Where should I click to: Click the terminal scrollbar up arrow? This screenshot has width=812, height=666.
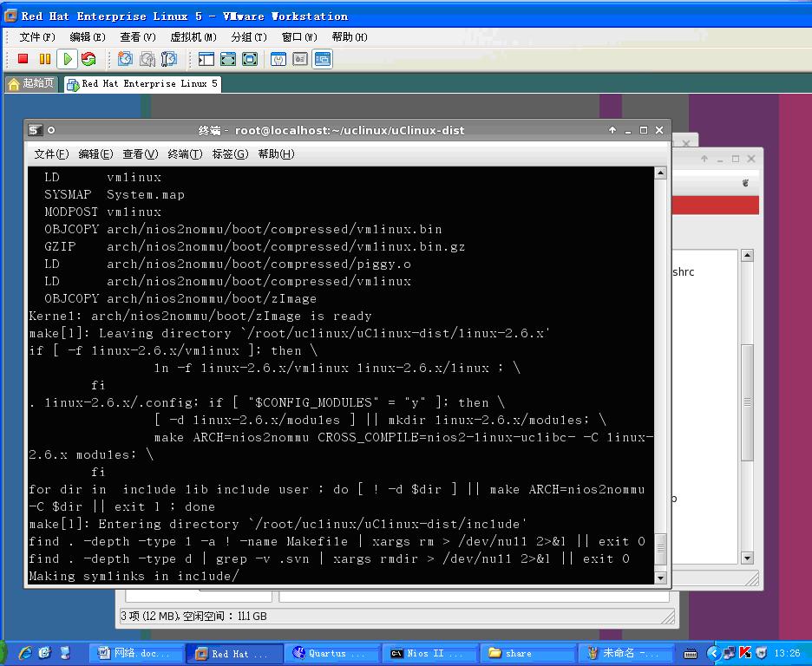pos(660,173)
